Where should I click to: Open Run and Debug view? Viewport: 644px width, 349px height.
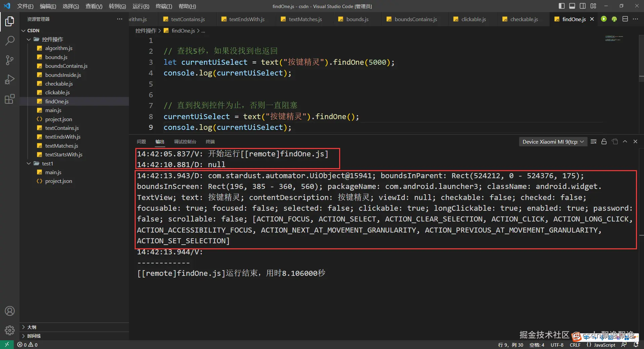[10, 80]
